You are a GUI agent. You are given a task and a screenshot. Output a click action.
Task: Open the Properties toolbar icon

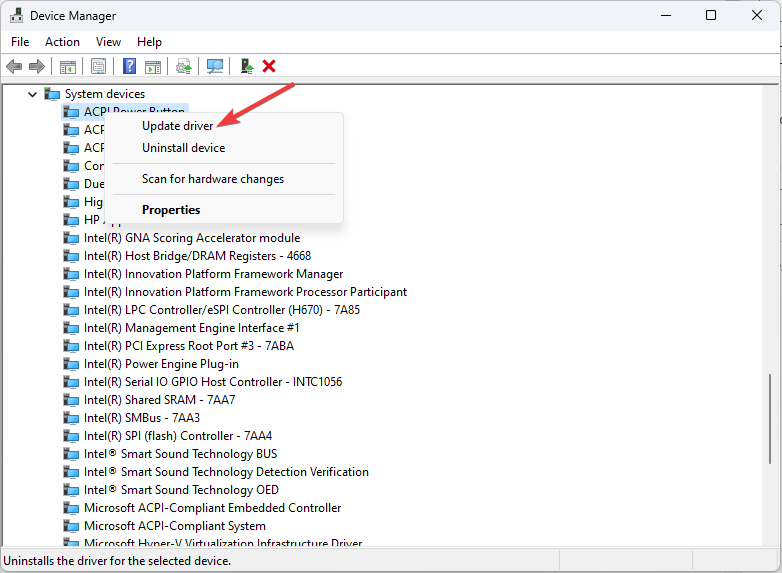[98, 66]
